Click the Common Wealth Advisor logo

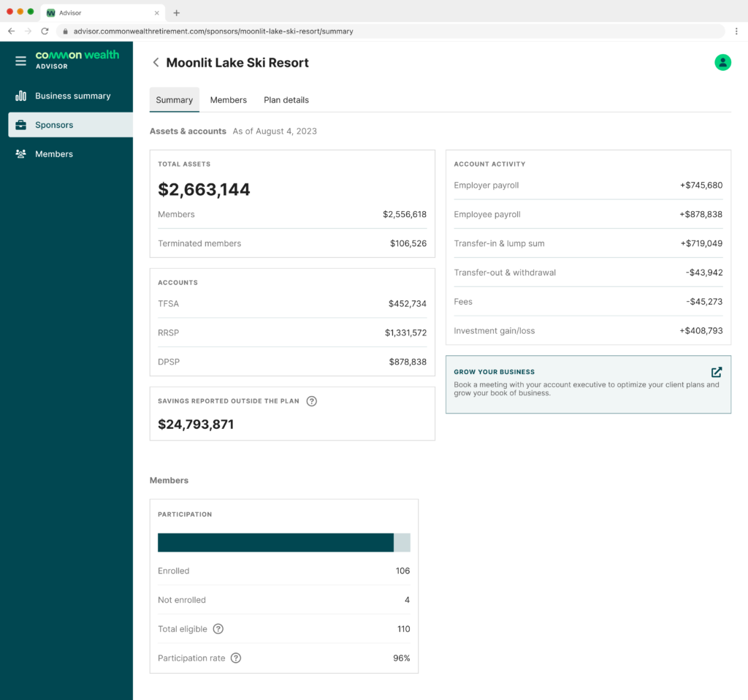77,60
